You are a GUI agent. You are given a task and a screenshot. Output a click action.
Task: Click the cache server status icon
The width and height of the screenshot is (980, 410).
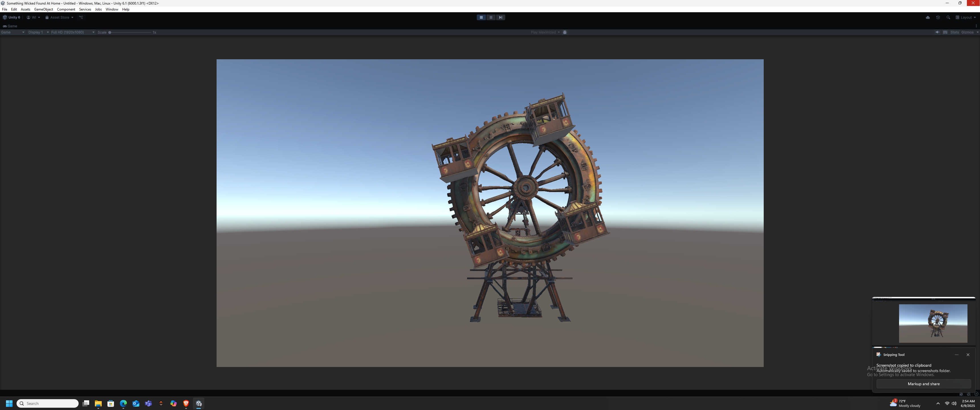(969, 394)
